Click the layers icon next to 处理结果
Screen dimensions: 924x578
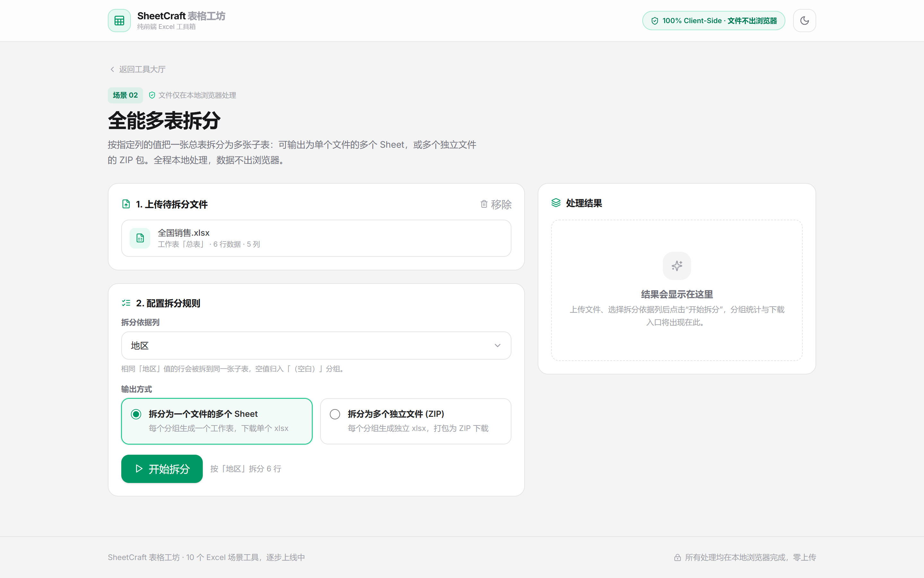coord(556,203)
